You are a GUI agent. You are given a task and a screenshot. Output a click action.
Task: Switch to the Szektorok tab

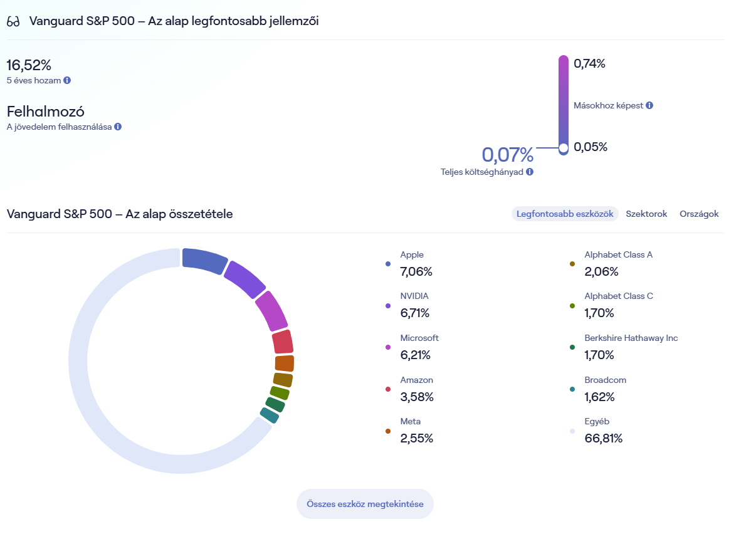[646, 214]
